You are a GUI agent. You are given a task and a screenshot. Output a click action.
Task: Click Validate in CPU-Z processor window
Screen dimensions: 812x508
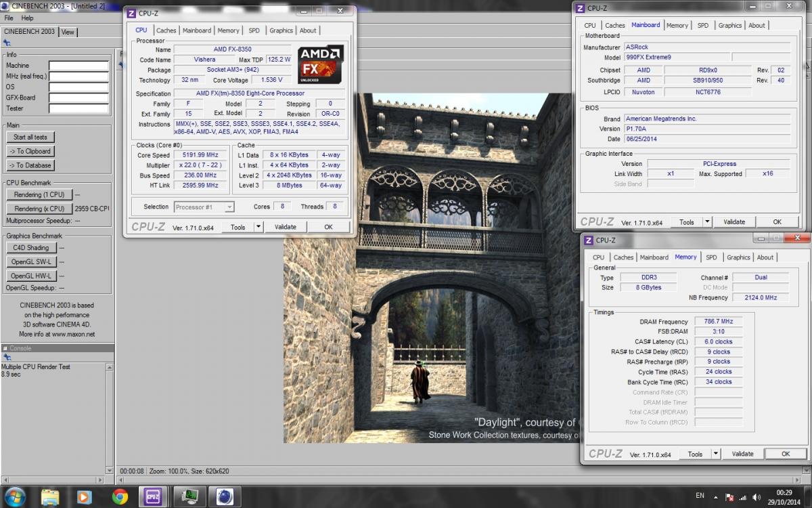[x=286, y=227]
